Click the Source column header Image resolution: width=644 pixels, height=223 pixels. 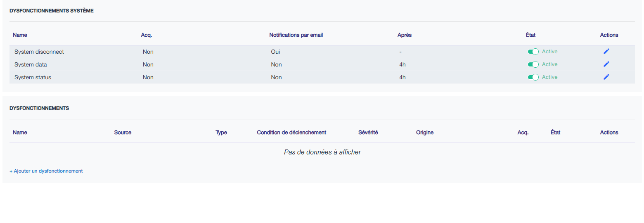click(x=123, y=133)
